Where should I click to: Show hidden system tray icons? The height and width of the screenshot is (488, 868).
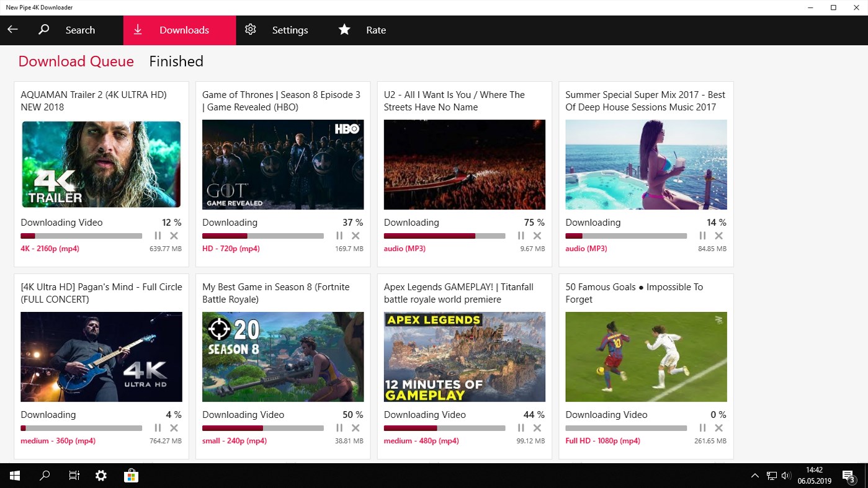(x=755, y=476)
